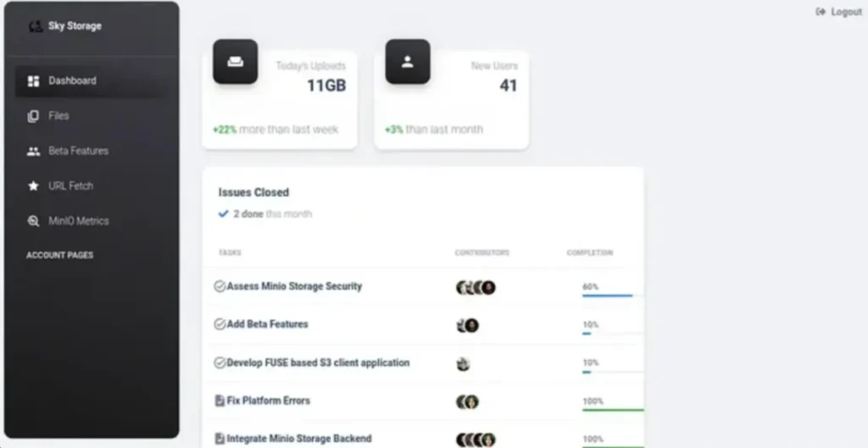Open the Files menu item
The width and height of the screenshot is (868, 448).
[x=58, y=116]
